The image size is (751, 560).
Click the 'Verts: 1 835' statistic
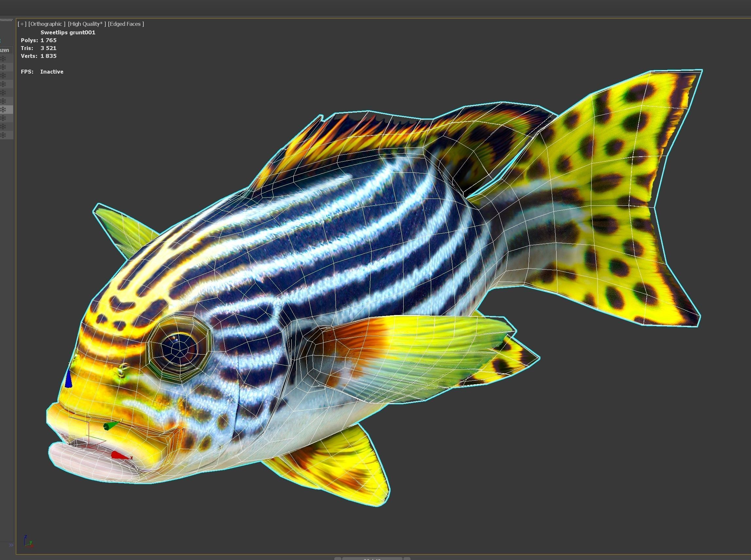click(x=39, y=56)
